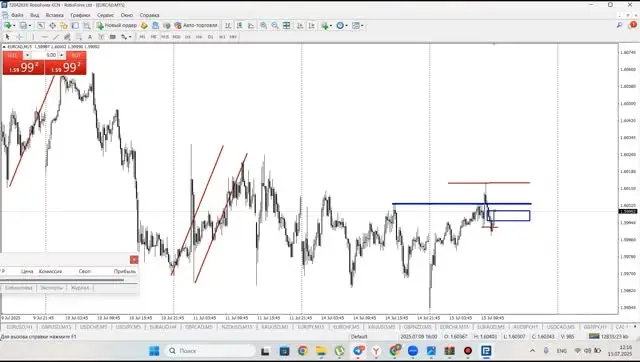Select the cursor arrow tool
Image resolution: width=640 pixels, height=362 pixels.
pyautogui.click(x=7, y=37)
